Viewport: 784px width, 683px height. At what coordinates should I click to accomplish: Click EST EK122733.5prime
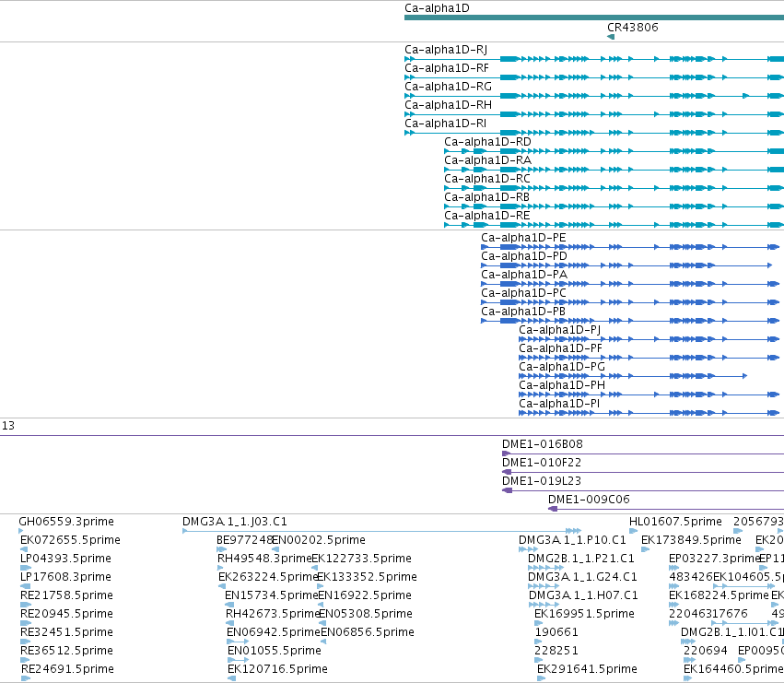361,559
